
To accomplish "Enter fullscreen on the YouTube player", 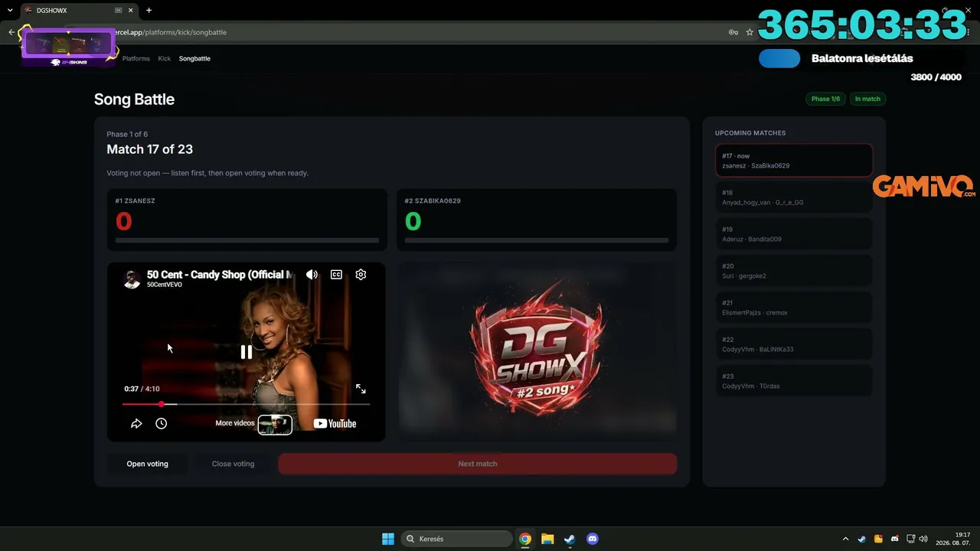I will 361,389.
